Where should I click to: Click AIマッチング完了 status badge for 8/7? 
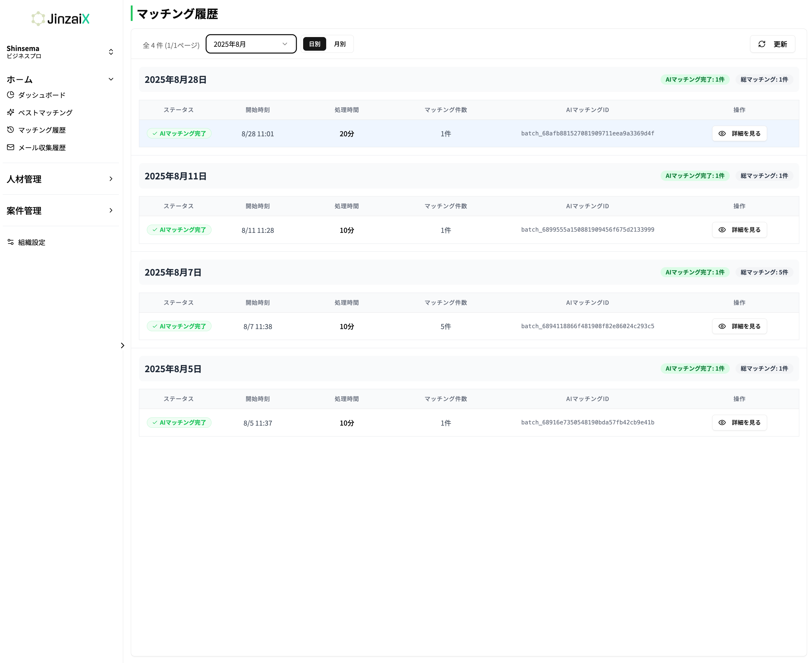point(179,327)
